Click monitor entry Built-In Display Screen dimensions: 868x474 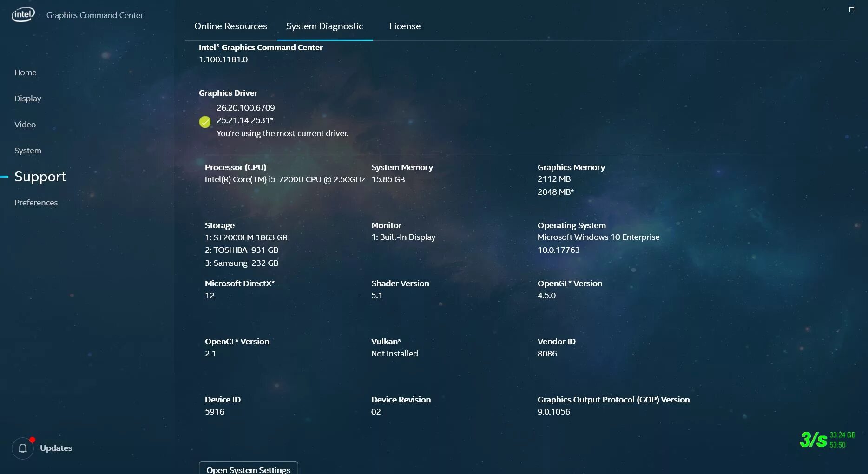point(403,237)
